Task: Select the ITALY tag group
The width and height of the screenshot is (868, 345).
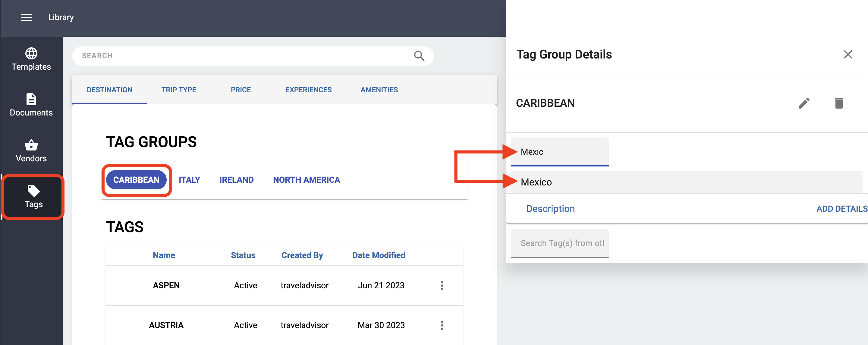Action: coord(189,180)
